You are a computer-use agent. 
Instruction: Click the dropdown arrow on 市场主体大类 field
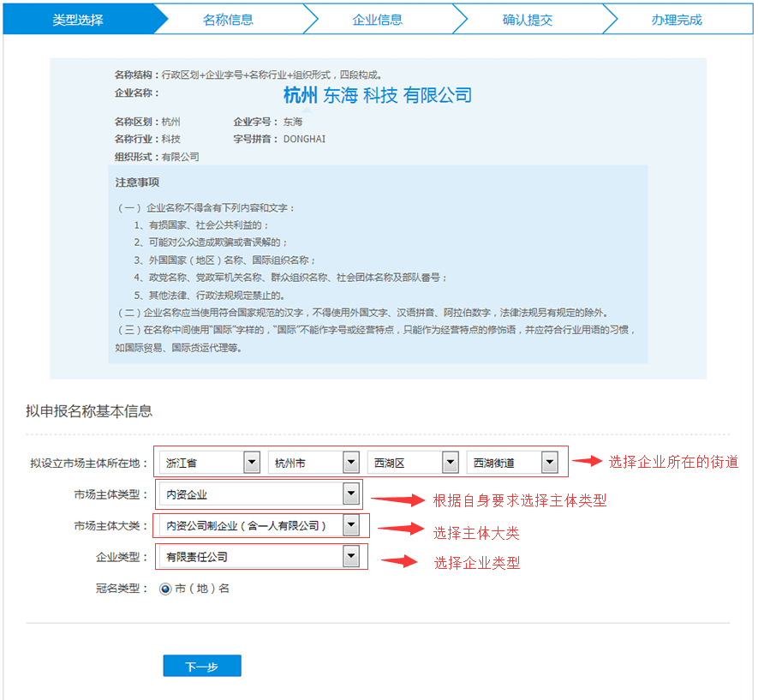[351, 525]
